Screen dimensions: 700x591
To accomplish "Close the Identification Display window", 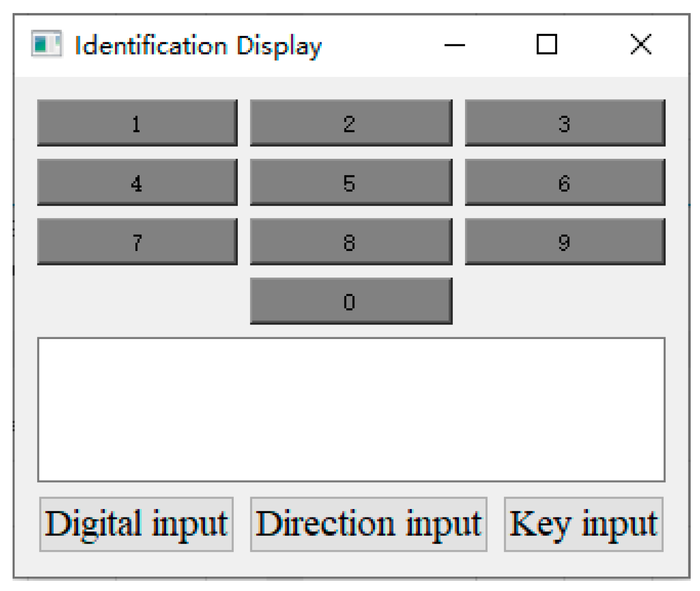I will (x=640, y=45).
